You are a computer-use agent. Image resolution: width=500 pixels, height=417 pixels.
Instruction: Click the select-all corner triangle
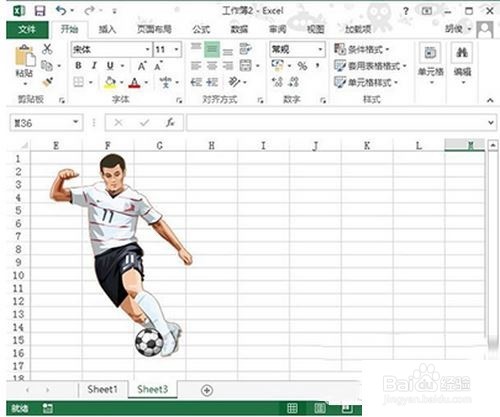click(24, 145)
